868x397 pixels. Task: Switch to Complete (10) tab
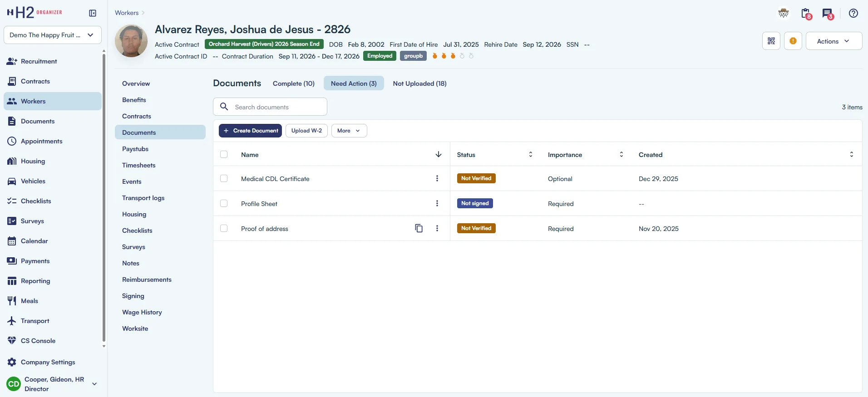(294, 83)
